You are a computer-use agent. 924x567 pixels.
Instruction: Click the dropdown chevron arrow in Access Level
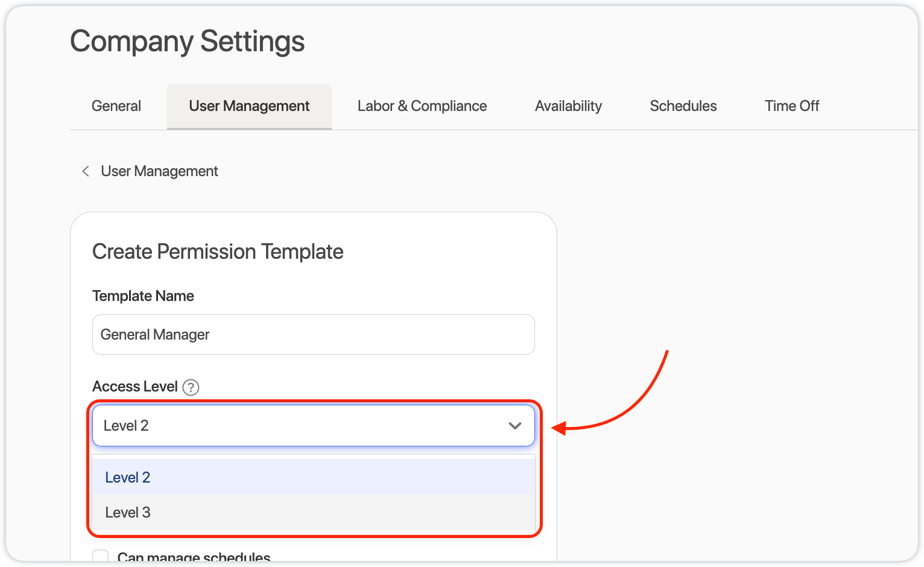tap(514, 426)
